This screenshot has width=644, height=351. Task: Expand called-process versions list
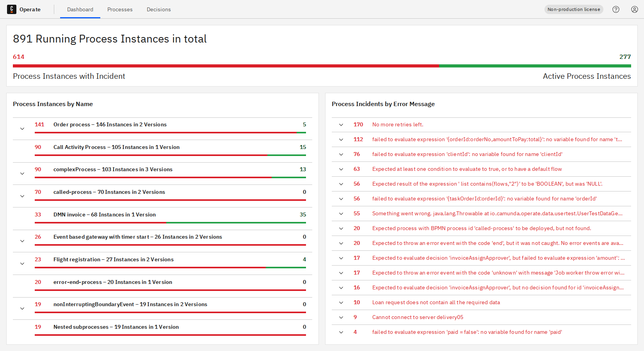tap(22, 196)
